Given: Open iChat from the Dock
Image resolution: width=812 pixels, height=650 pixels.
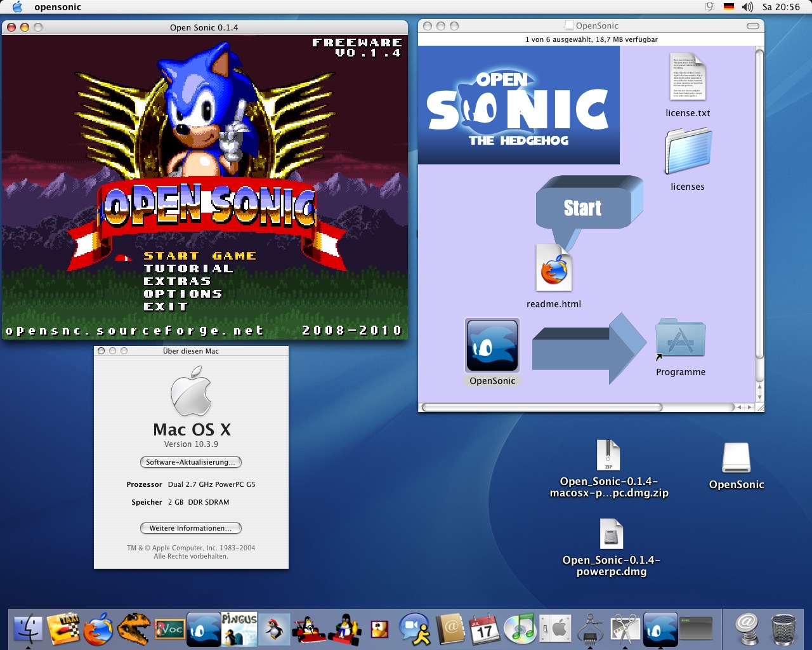Looking at the screenshot, I should click(x=414, y=629).
